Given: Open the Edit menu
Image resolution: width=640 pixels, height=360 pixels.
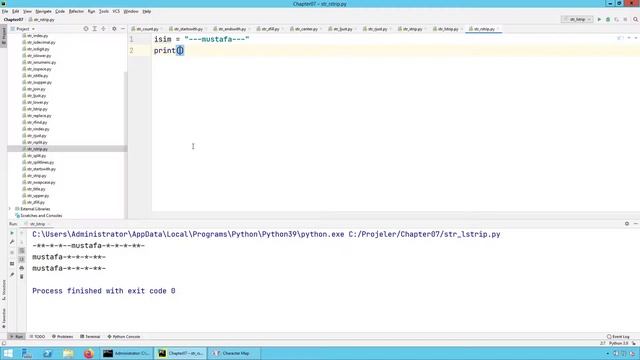Looking at the screenshot, I should tap(16, 11).
